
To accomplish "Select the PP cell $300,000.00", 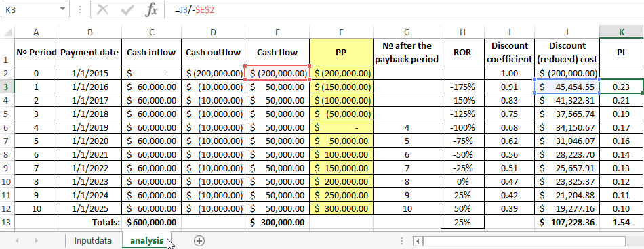I will point(341,209).
